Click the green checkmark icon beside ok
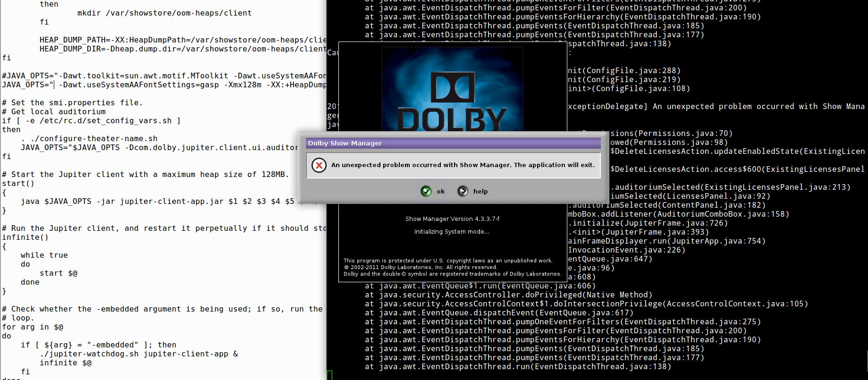This screenshot has height=380, width=868. (426, 191)
